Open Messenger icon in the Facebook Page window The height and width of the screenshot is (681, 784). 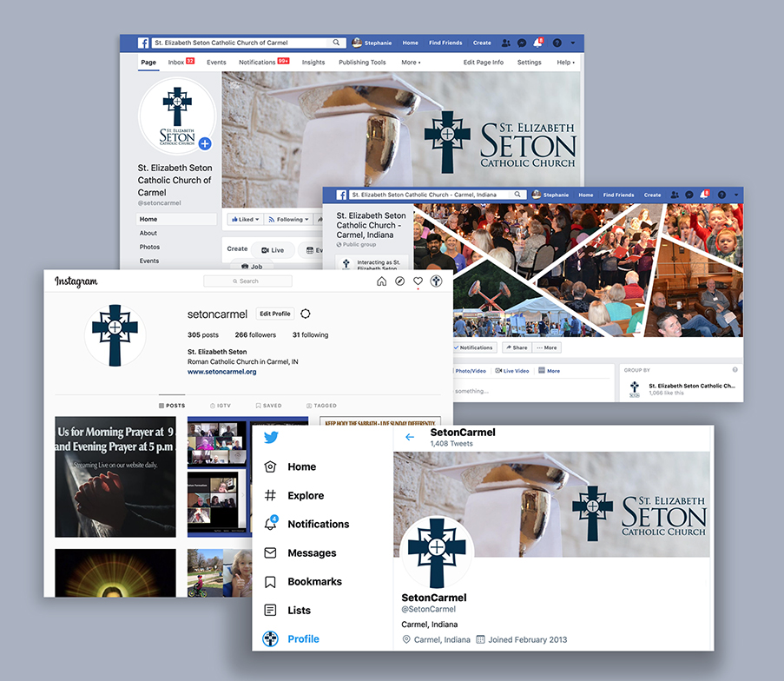click(522, 43)
